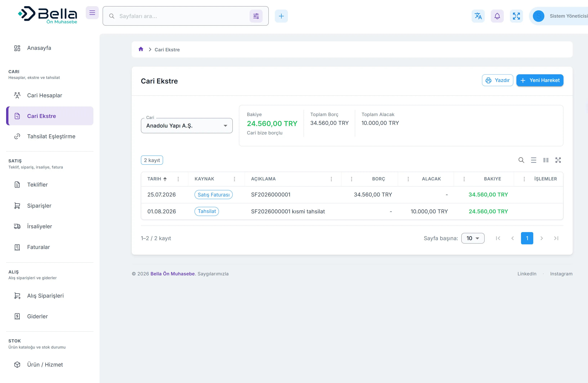Viewport: 588px width, 383px height.
Task: Sort by the TARIH column header
Action: (157, 179)
